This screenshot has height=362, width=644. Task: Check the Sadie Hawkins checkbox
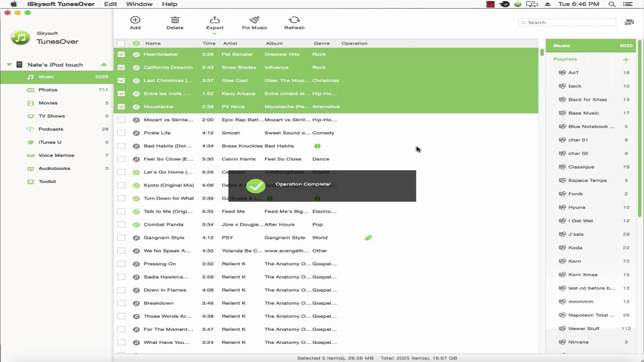coord(121,277)
